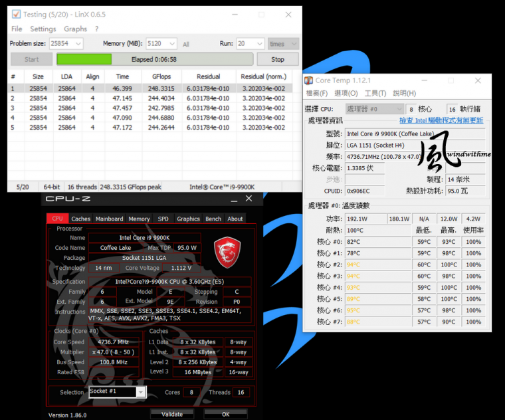Close the LinX window
The image size is (505, 420).
click(288, 15)
